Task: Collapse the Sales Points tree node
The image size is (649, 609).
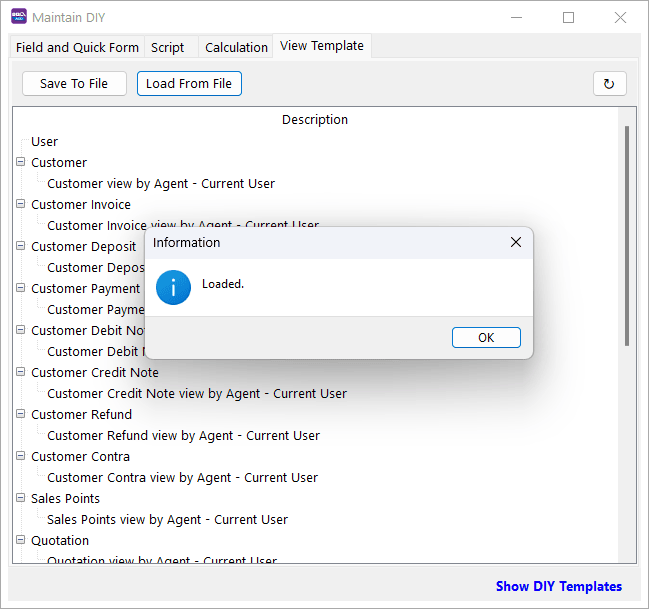Action: (21, 498)
